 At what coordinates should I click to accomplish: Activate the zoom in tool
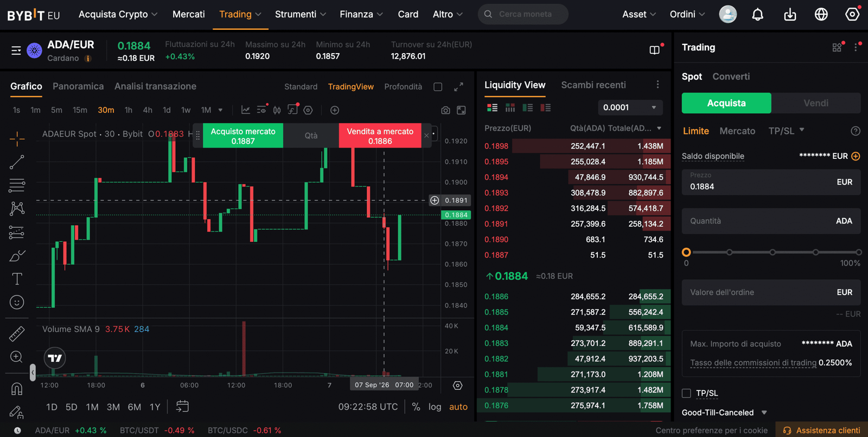pos(17,357)
